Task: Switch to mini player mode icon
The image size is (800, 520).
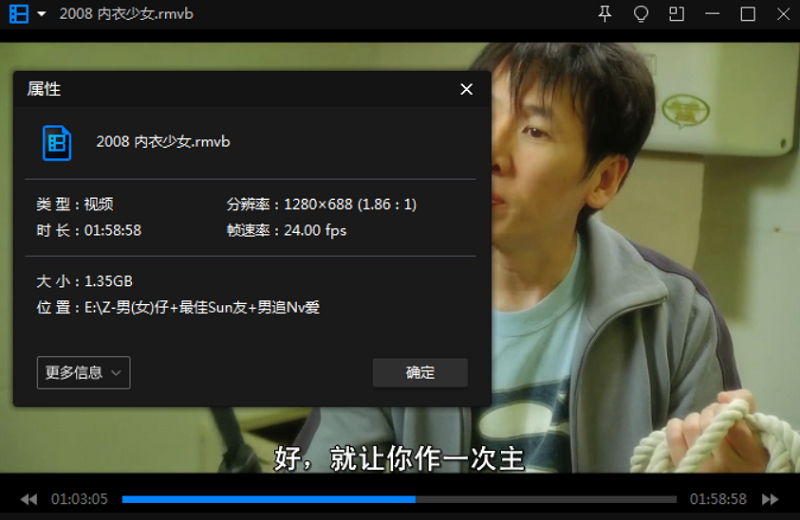Action: [x=677, y=14]
